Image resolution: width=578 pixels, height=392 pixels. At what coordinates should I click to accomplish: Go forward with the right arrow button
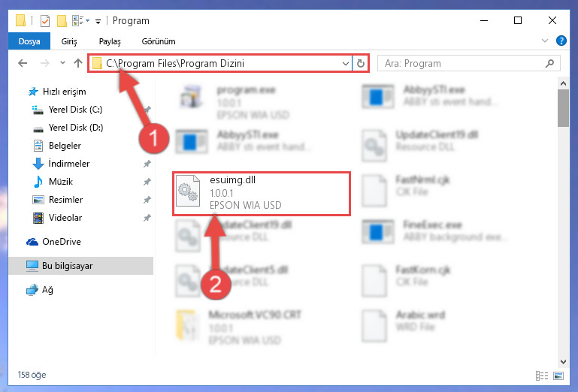[x=44, y=63]
